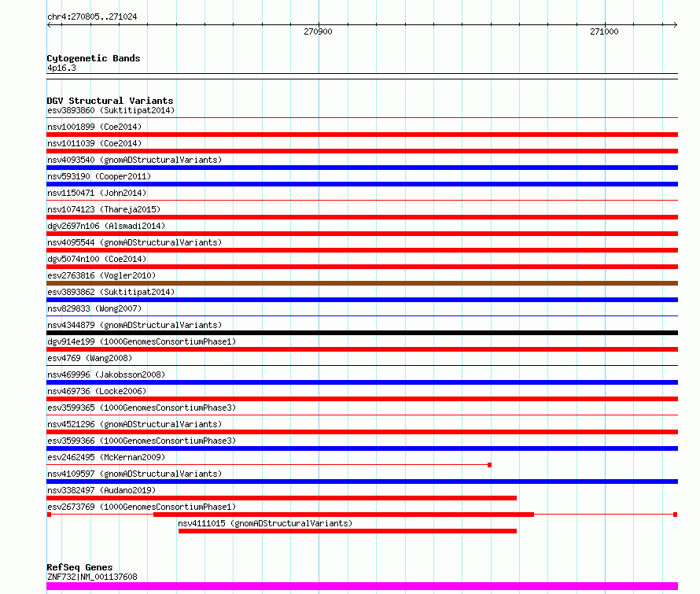Open the nsv4344879 gnomAD variant label

[134, 325]
